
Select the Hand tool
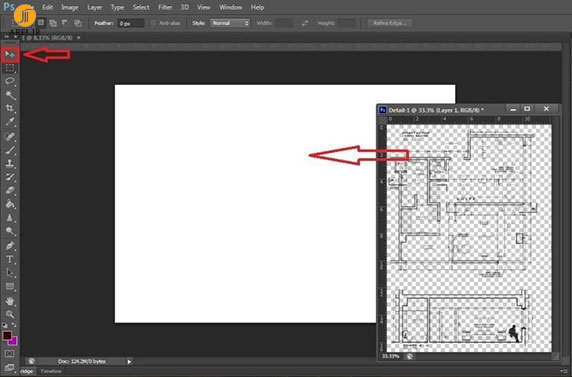(10, 301)
